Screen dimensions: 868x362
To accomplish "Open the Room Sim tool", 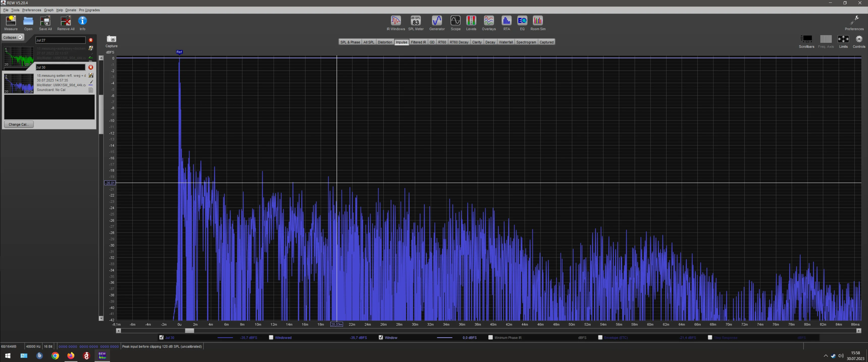I will (x=538, y=23).
